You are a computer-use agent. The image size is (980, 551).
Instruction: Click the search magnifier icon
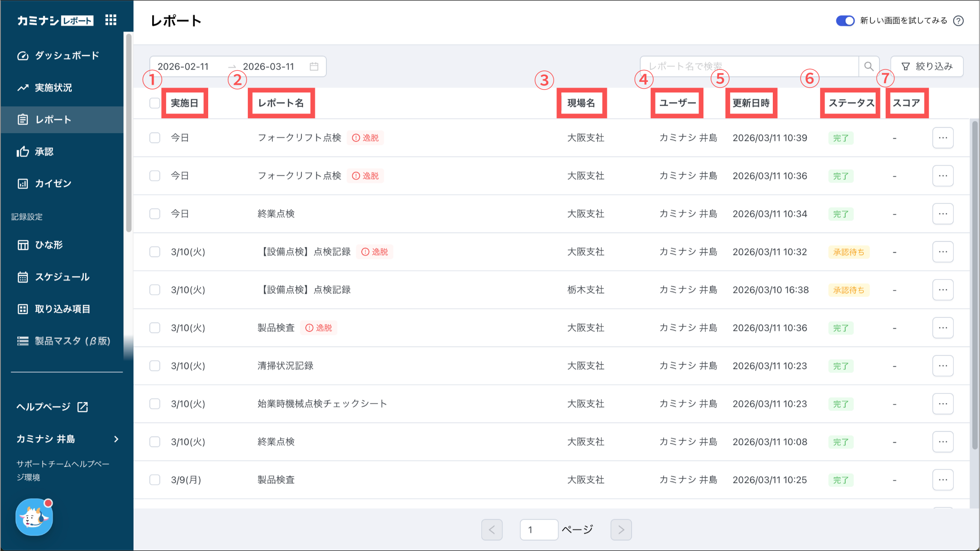coord(869,67)
